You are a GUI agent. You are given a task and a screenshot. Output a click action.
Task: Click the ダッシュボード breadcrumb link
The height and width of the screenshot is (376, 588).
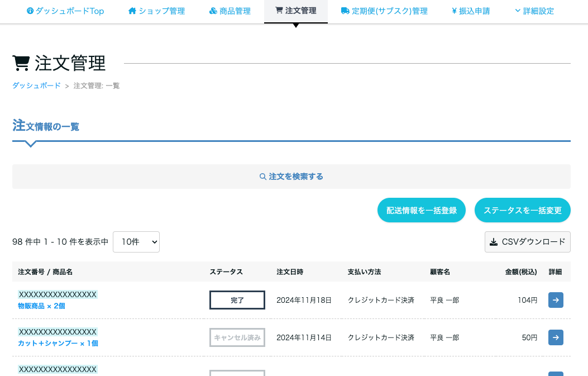coord(36,85)
